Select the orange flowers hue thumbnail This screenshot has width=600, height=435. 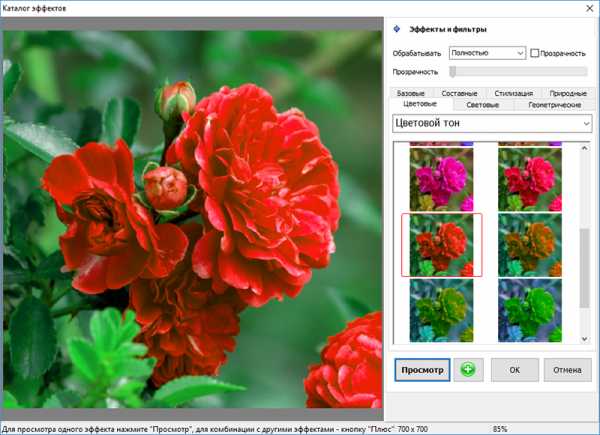point(530,245)
